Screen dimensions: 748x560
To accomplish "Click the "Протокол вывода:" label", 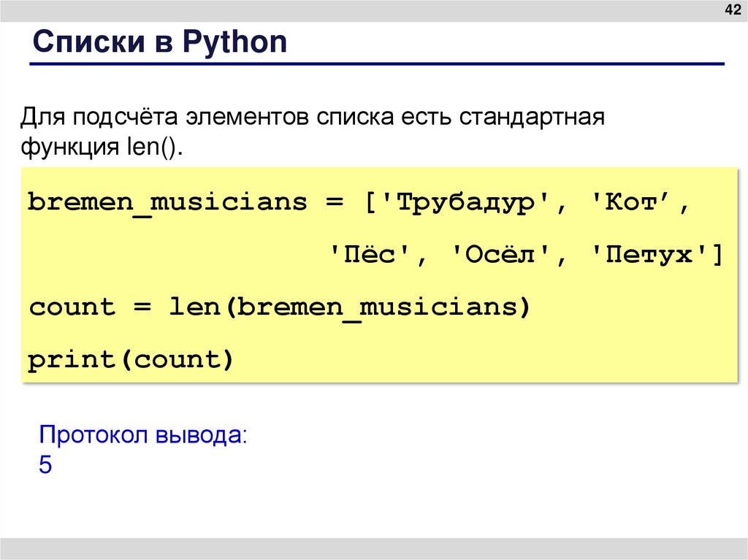I will [143, 435].
